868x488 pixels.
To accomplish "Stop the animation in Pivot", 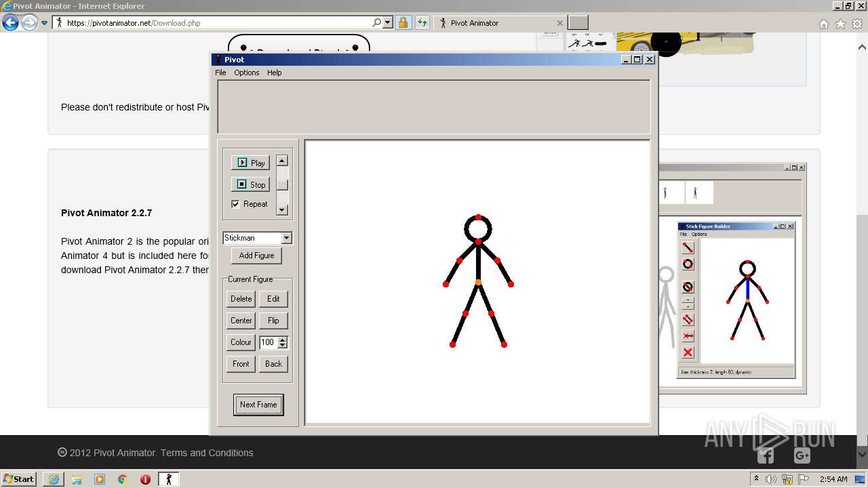I will pyautogui.click(x=250, y=184).
